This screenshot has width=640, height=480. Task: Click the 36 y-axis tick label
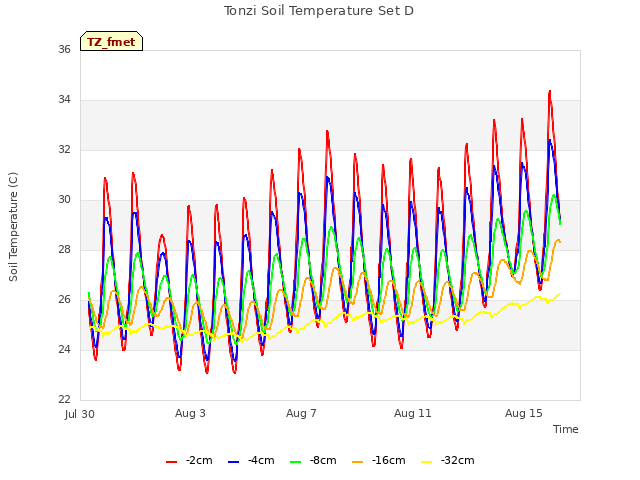click(64, 50)
